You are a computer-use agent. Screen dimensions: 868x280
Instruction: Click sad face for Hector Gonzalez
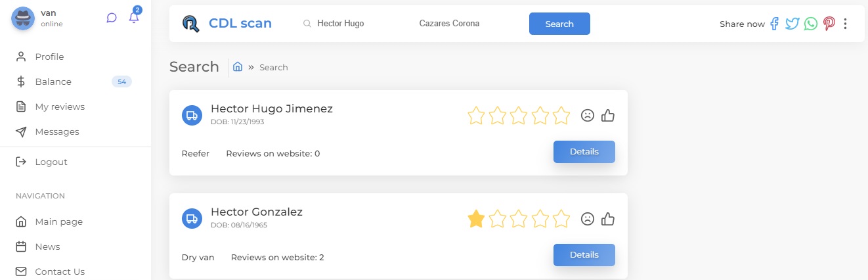[x=588, y=219]
